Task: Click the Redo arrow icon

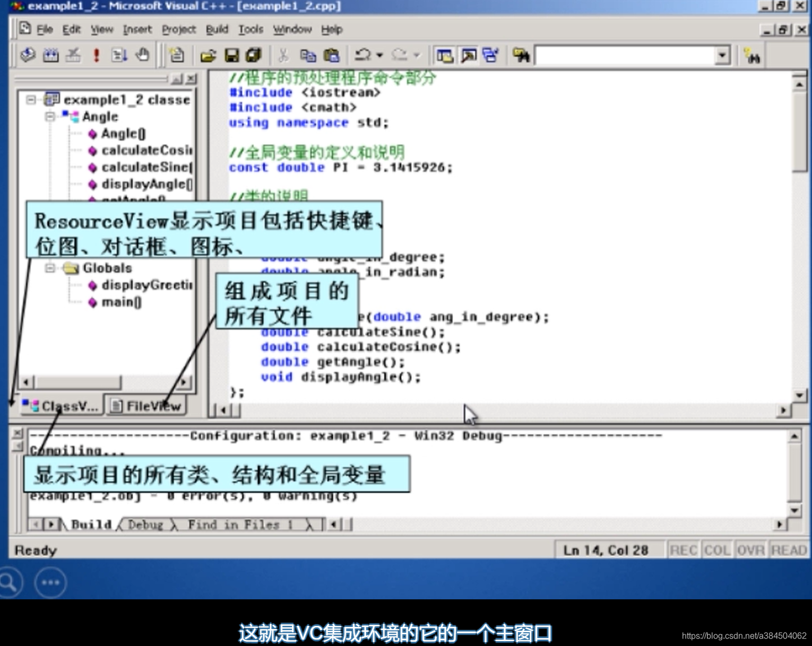Action: 400,55
